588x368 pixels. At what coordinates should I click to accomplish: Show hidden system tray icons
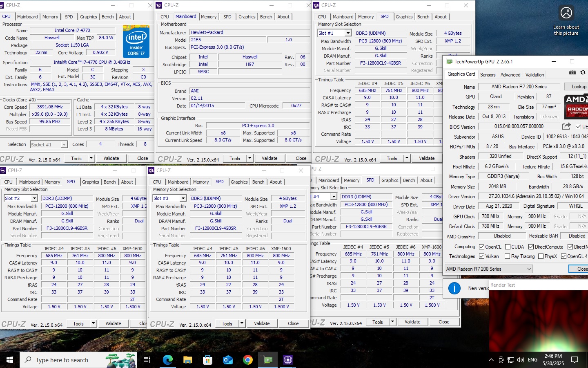[x=491, y=360]
